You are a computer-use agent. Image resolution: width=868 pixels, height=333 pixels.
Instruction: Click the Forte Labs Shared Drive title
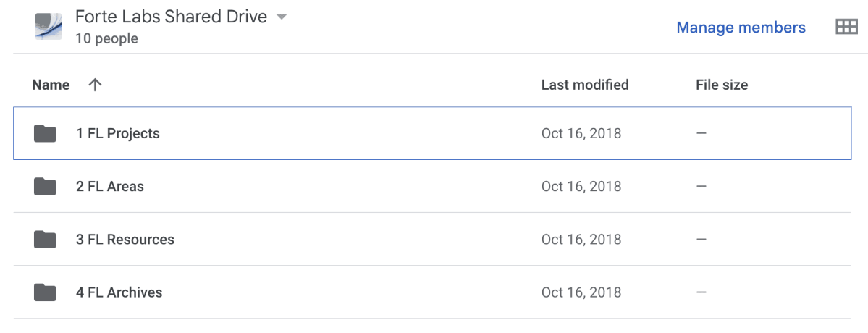pyautogui.click(x=171, y=17)
